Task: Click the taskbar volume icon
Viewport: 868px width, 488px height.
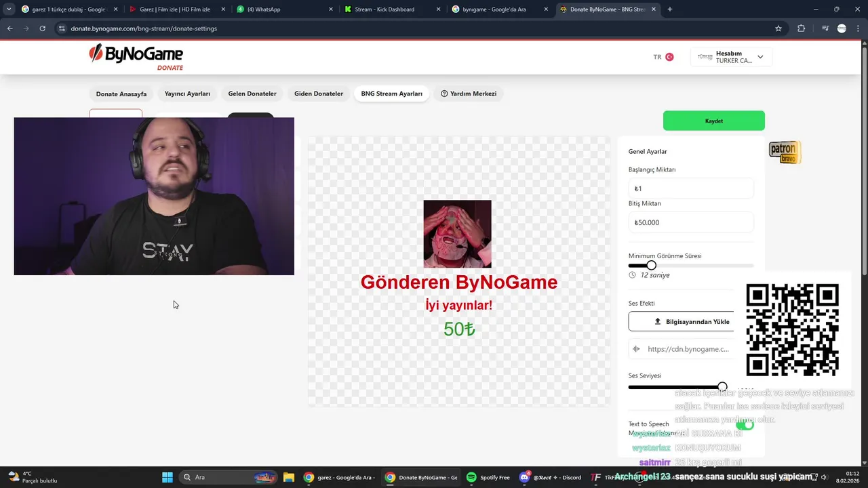Action: 825,477
